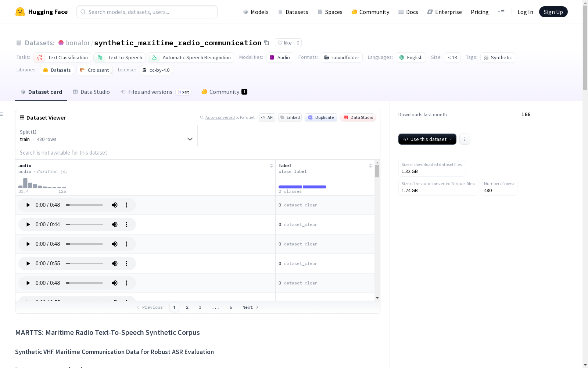This screenshot has height=368, width=588.
Task: Open three-dot menu beside Use this dataset
Action: coord(465,139)
